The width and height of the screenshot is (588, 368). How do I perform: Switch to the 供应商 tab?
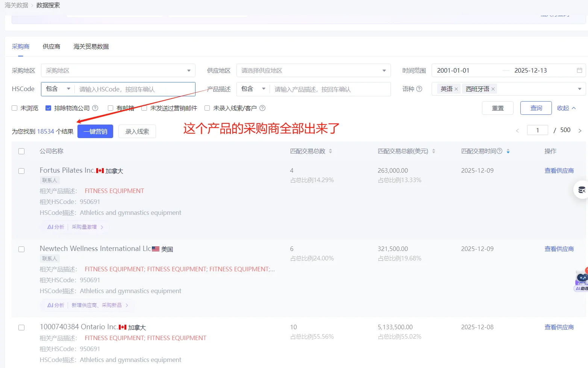(x=51, y=46)
